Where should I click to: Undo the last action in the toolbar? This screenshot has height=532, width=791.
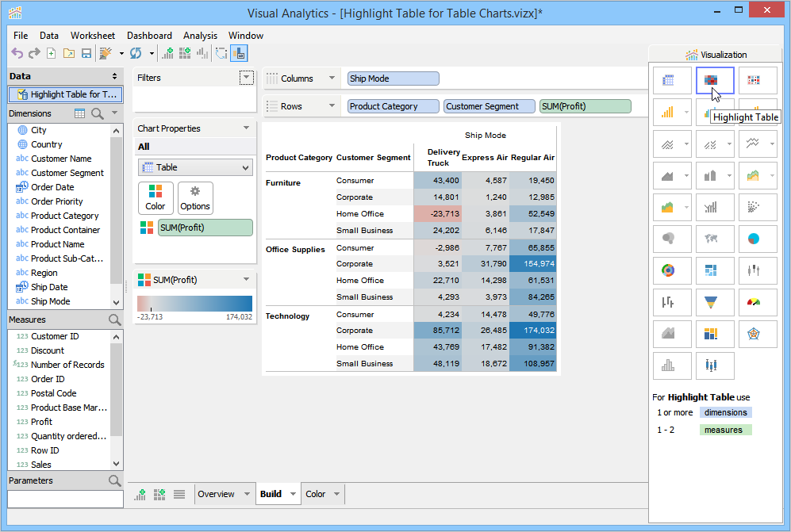(17, 53)
